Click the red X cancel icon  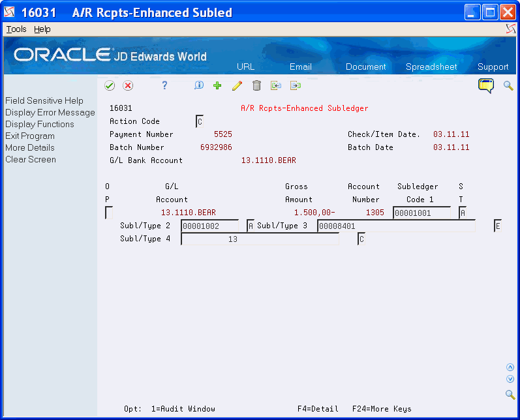[128, 85]
